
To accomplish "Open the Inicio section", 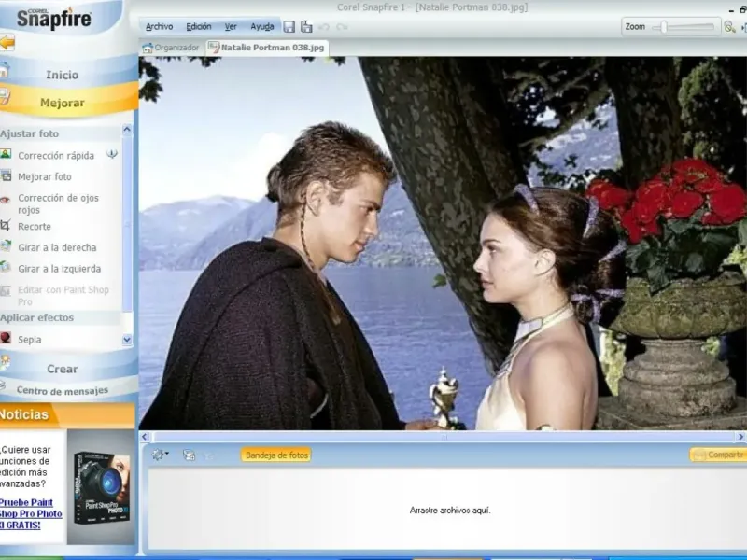I will point(63,75).
